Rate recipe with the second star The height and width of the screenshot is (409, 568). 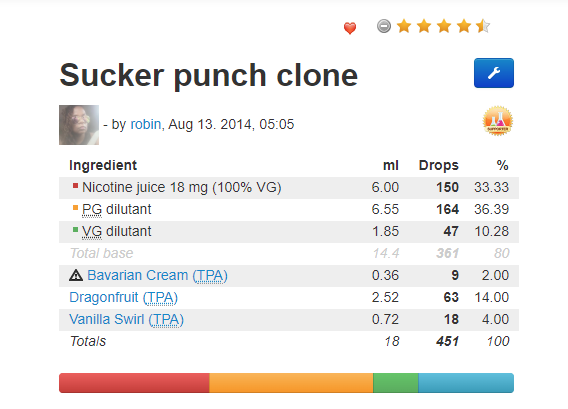424,26
